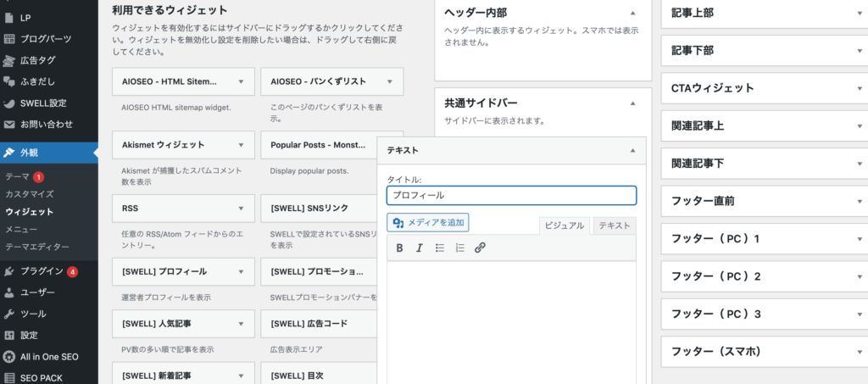Click the 広告タグ sidebar icon
Image resolution: width=868 pixels, height=384 pixels.
[x=8, y=59]
